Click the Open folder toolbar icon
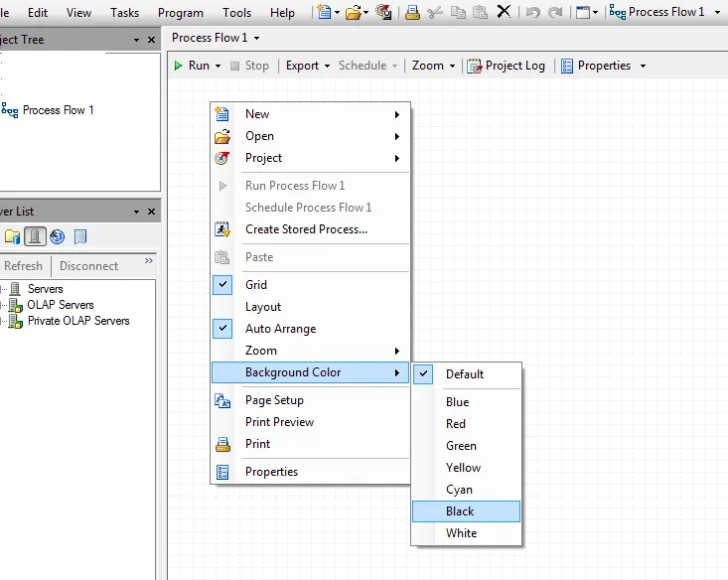This screenshot has height=580, width=728. [354, 12]
